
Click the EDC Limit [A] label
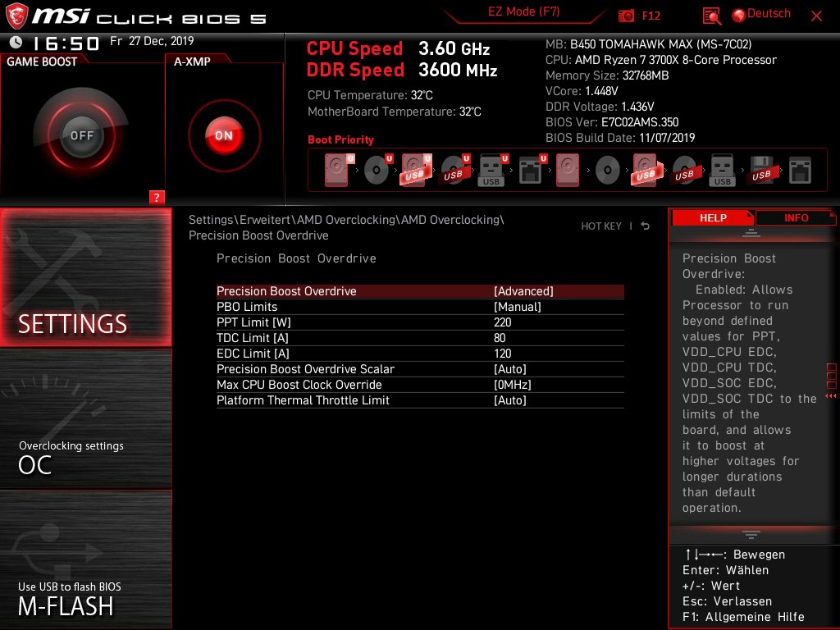click(253, 354)
